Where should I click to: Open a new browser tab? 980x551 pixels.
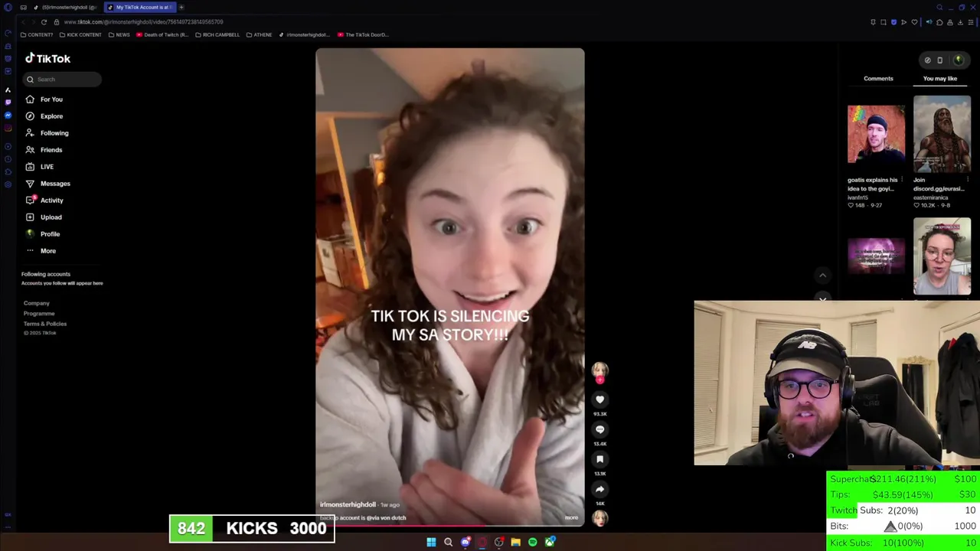[x=181, y=7]
